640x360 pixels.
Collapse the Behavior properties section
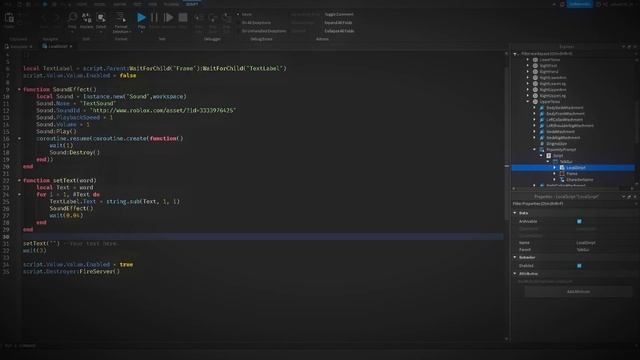coord(515,258)
